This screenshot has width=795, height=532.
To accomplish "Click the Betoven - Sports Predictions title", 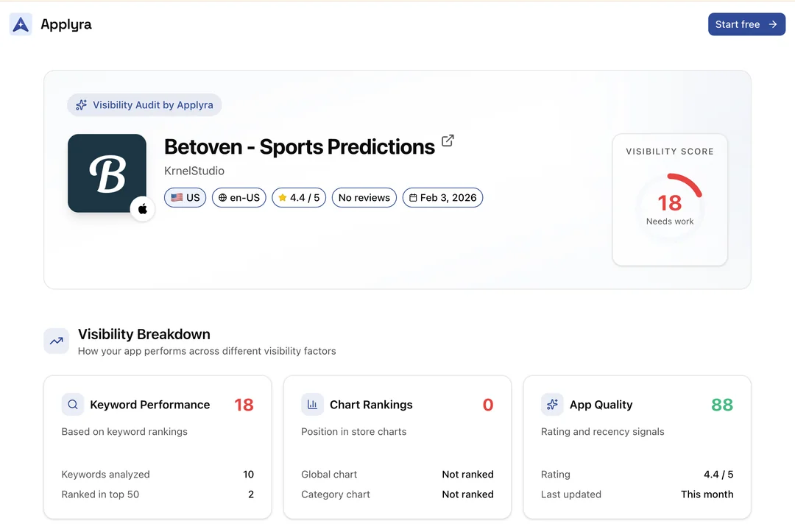I will coord(300,146).
